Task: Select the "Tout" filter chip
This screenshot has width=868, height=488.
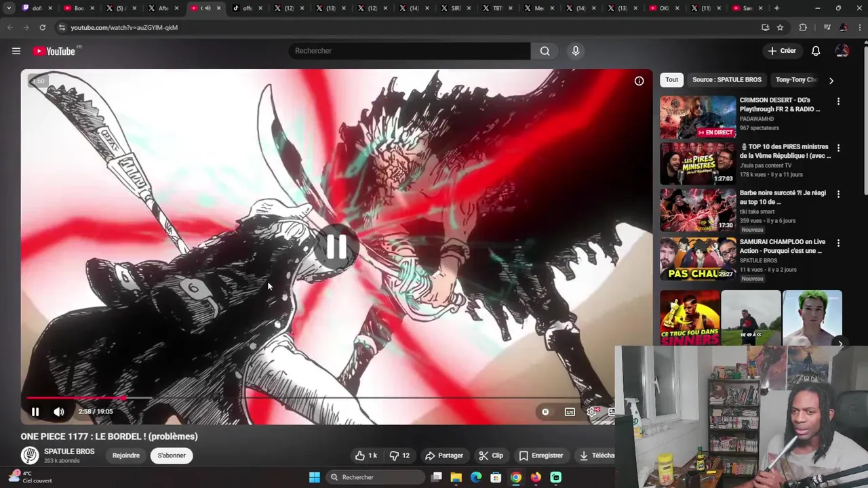Action: point(671,80)
